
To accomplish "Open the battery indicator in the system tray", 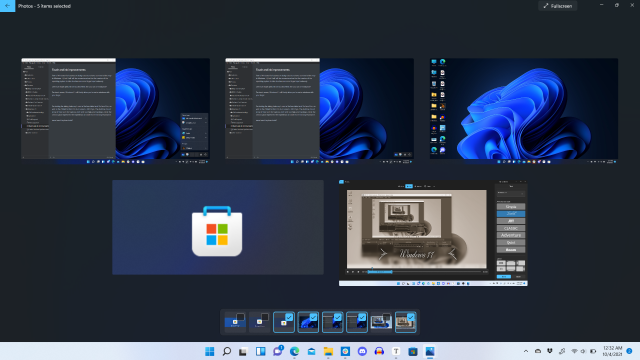I will coord(593,351).
